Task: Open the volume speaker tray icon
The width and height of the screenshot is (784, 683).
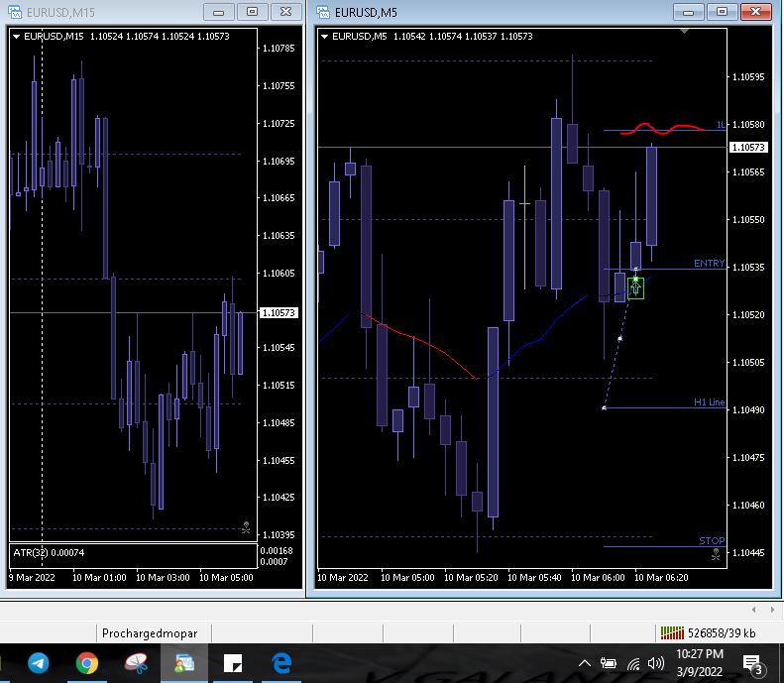Action: pyautogui.click(x=655, y=664)
